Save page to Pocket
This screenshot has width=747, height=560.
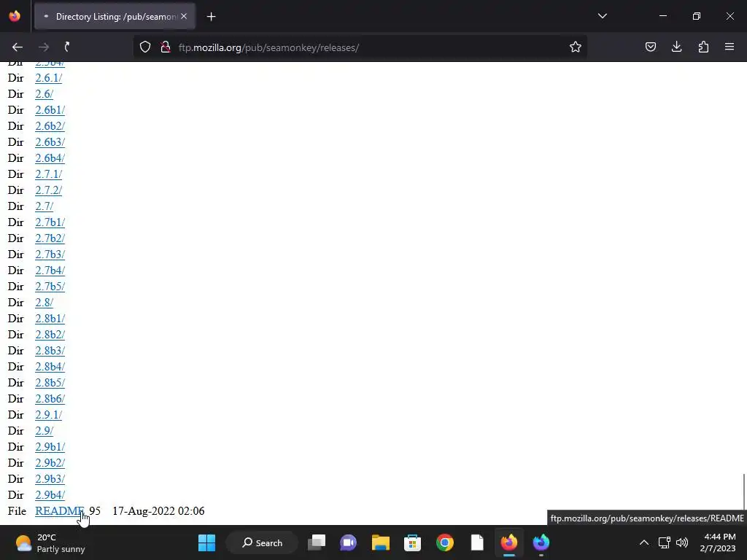click(651, 47)
